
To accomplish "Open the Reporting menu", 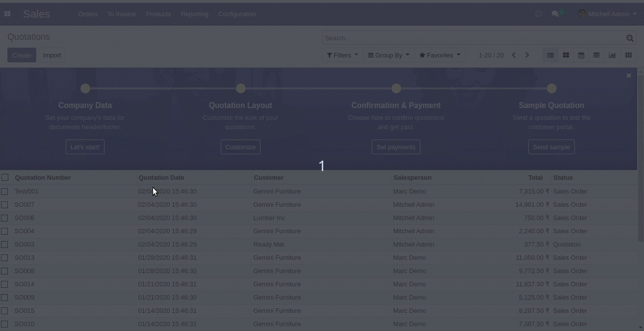I will coord(194,14).
